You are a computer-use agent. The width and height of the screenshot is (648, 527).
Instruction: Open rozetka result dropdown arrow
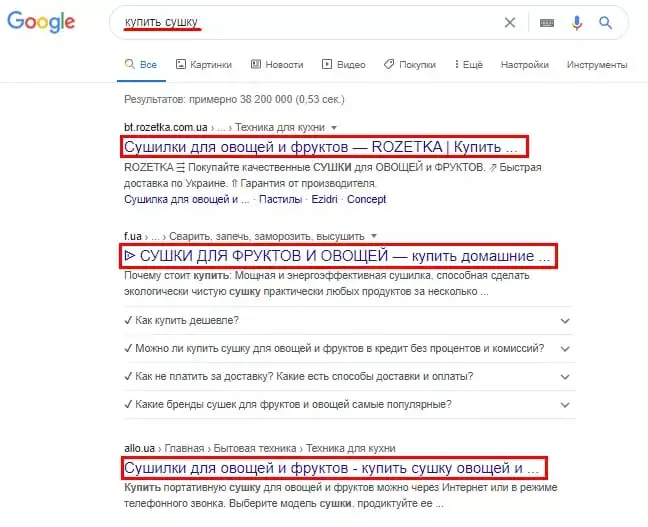pyautogui.click(x=334, y=128)
